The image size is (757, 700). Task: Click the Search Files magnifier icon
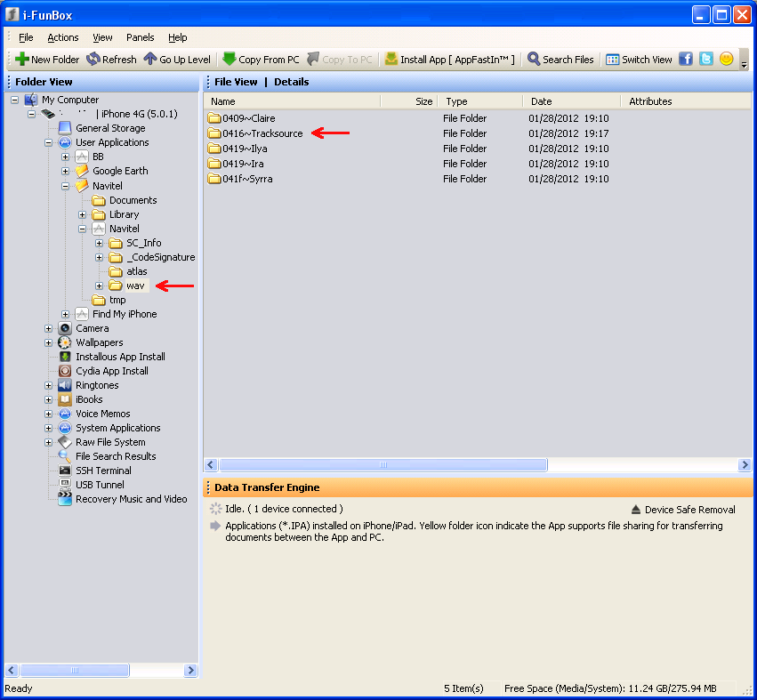(534, 60)
